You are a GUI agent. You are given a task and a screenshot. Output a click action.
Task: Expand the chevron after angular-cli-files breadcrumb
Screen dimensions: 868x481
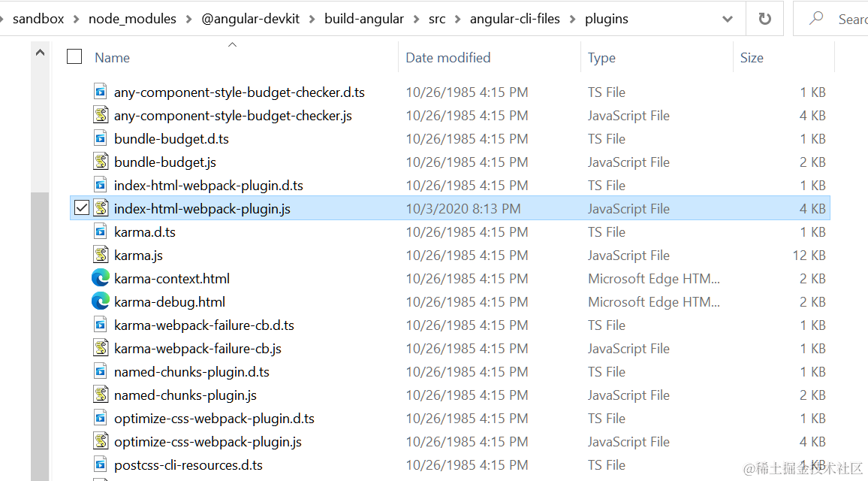pyautogui.click(x=572, y=20)
